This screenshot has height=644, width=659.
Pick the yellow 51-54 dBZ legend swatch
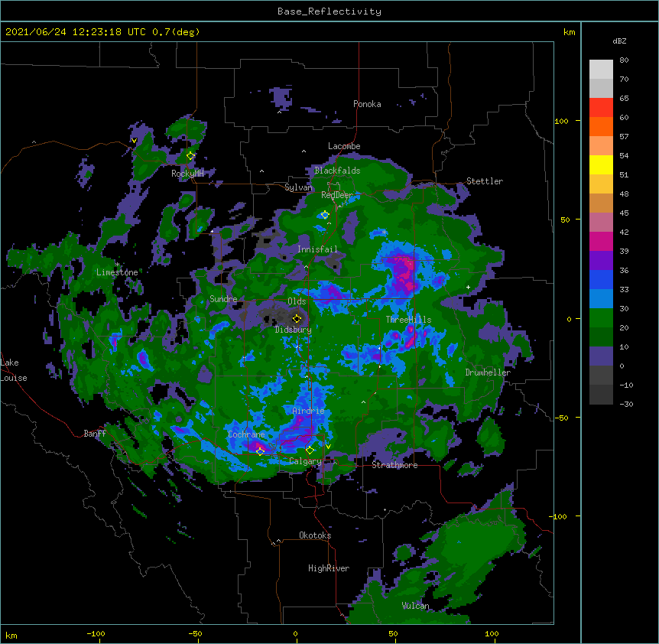pyautogui.click(x=601, y=164)
